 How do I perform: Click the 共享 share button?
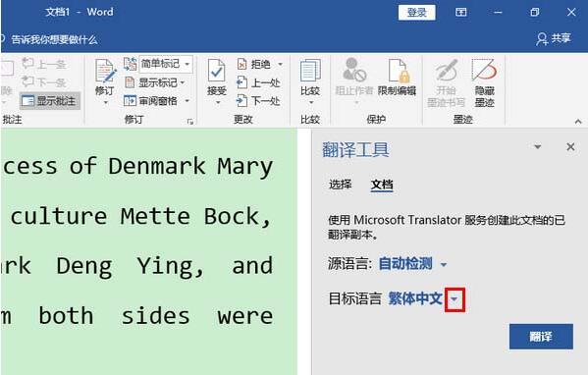click(554, 38)
